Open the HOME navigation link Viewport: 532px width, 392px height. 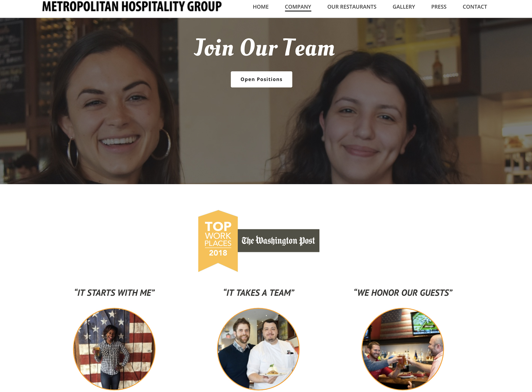(260, 7)
